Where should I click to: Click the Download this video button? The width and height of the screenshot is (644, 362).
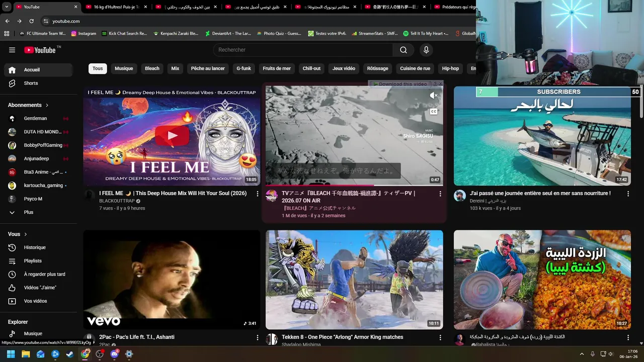400,84
